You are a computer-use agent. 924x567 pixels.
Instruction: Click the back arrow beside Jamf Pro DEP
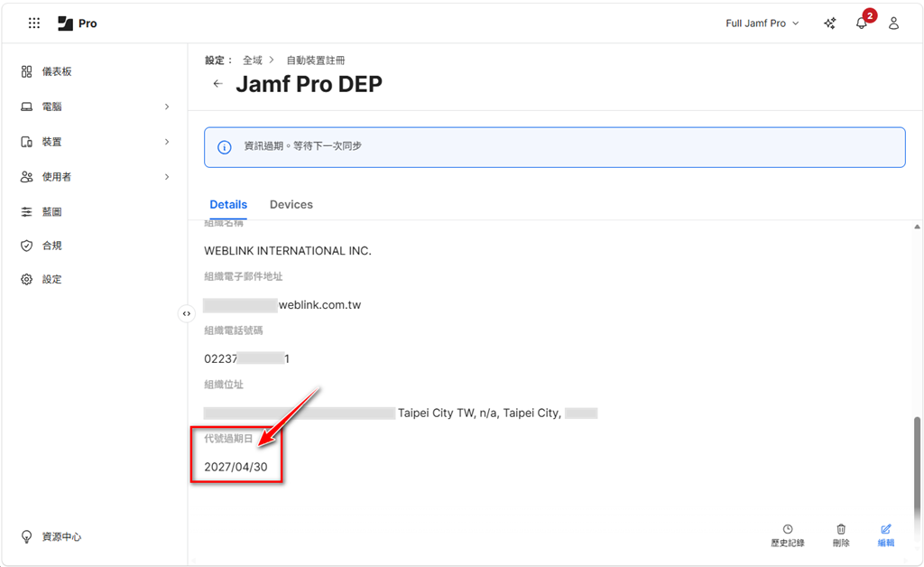217,84
